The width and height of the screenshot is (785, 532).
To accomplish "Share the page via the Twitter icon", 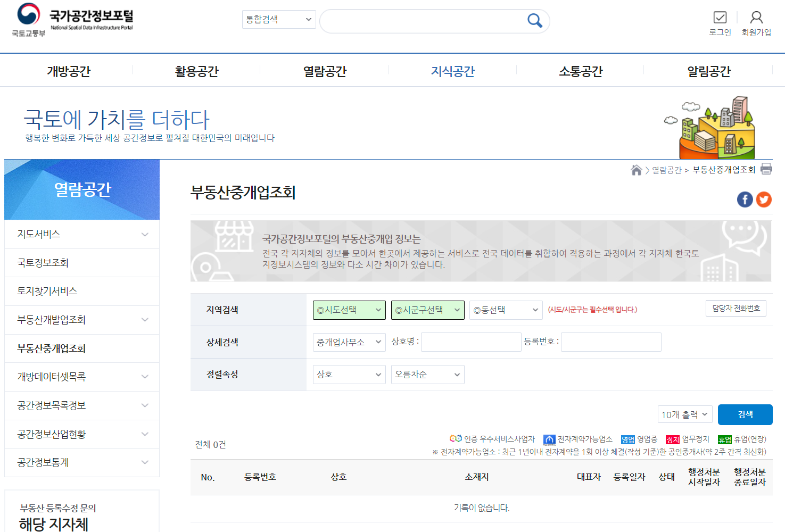I will click(764, 199).
